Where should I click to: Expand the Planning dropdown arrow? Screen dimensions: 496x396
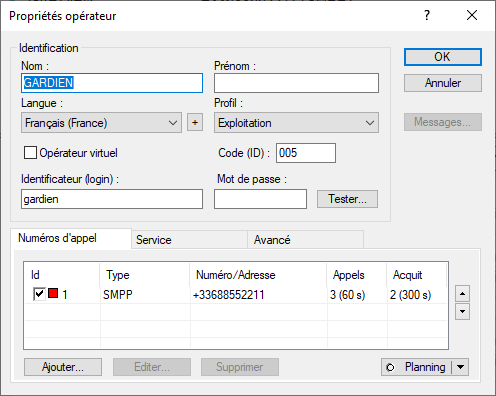(x=461, y=367)
